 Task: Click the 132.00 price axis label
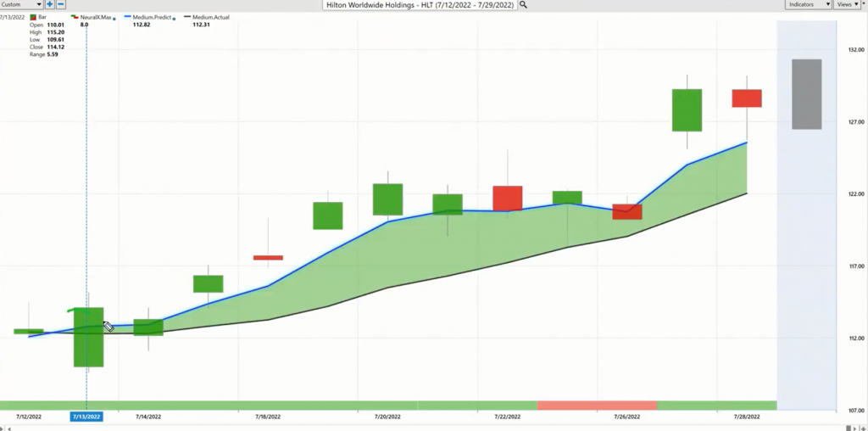click(x=856, y=50)
